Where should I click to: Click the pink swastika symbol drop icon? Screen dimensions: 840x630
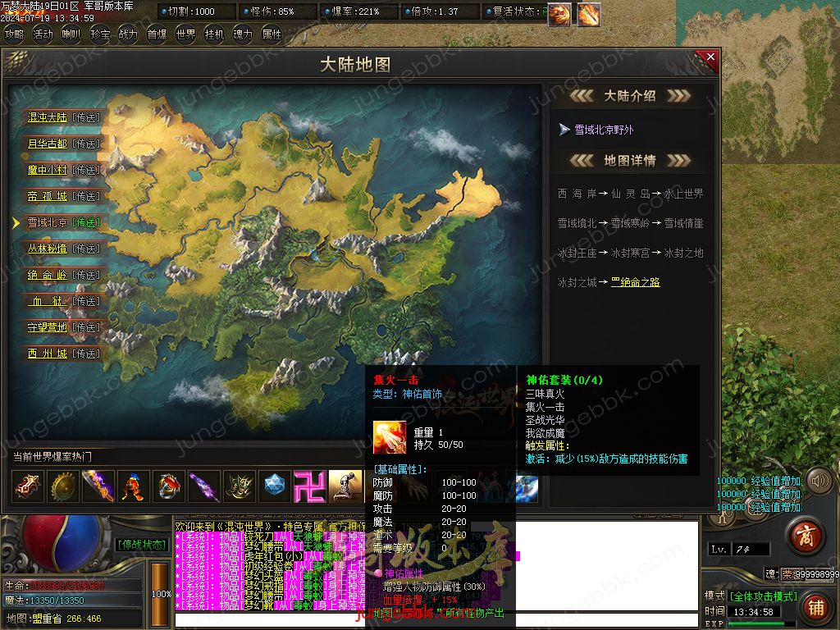coord(309,486)
